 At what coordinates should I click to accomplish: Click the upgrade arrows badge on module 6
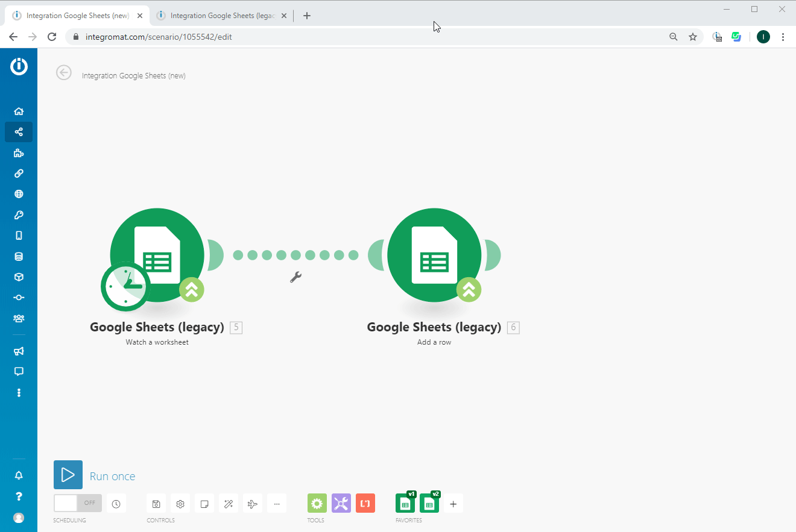[x=469, y=290]
